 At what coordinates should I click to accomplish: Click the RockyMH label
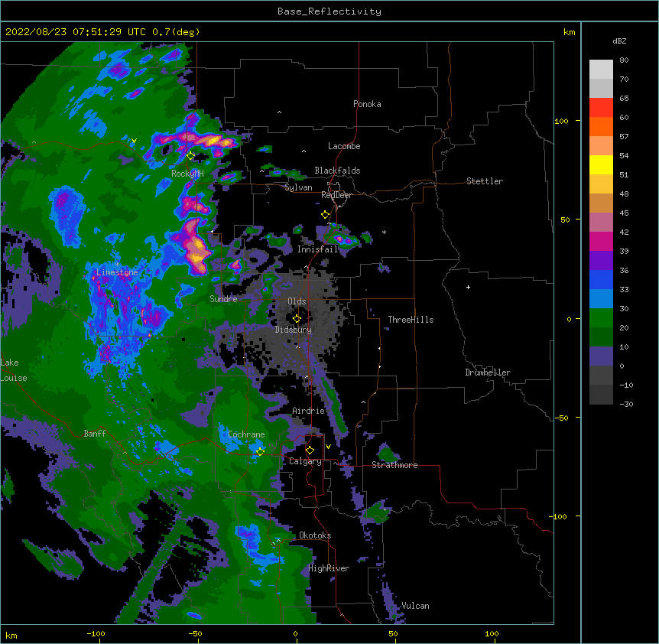pyautogui.click(x=187, y=174)
